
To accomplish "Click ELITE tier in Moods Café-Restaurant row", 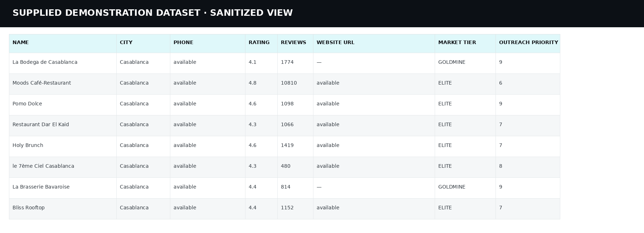I will point(445,83).
